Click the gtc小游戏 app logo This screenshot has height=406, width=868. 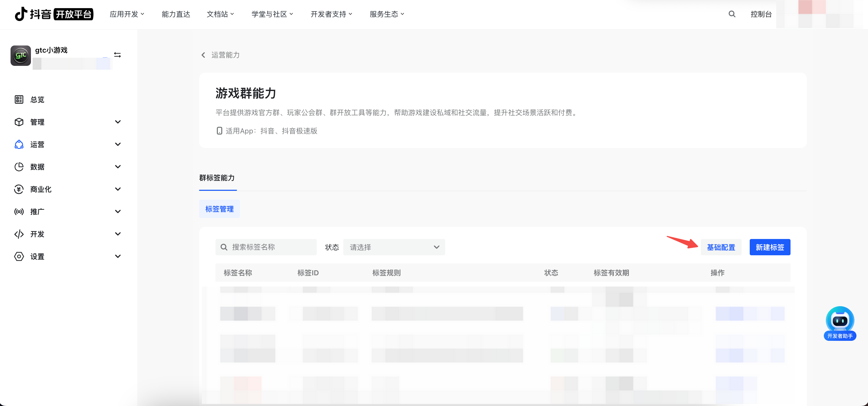[20, 56]
